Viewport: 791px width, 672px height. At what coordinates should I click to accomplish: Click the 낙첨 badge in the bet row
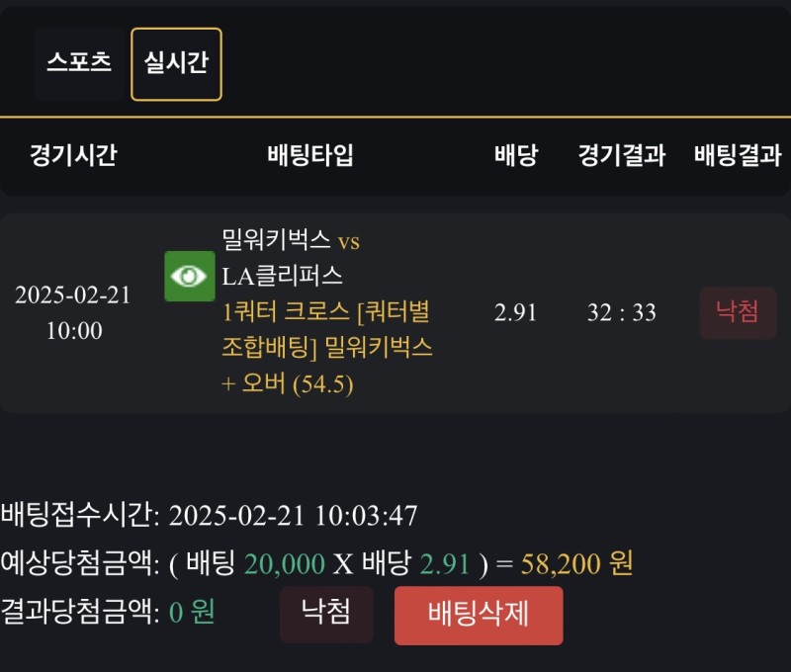(738, 312)
